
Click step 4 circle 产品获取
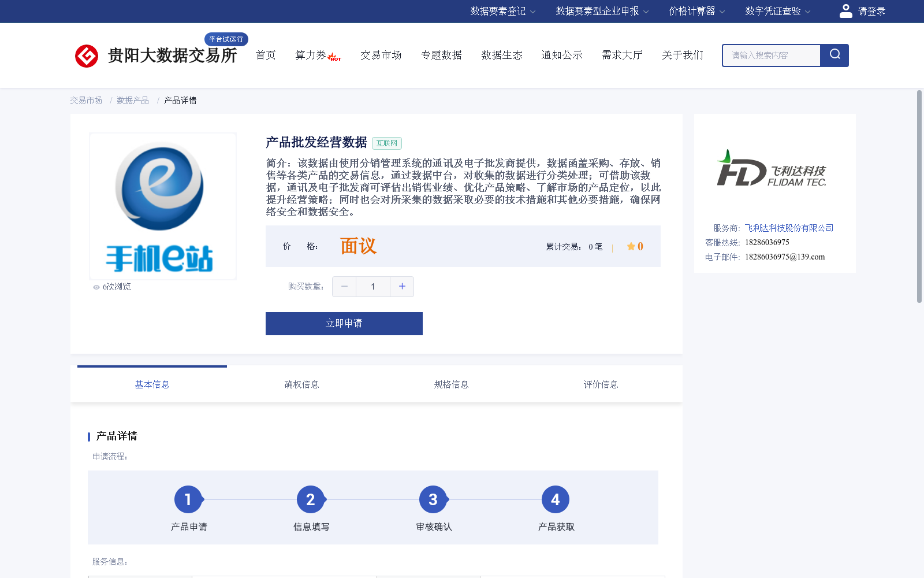coord(556,499)
